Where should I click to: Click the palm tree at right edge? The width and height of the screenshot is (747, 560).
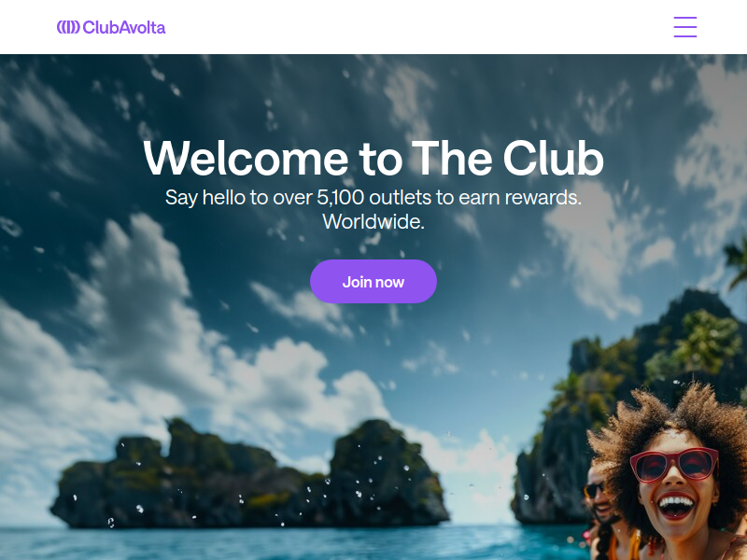[x=737, y=262]
